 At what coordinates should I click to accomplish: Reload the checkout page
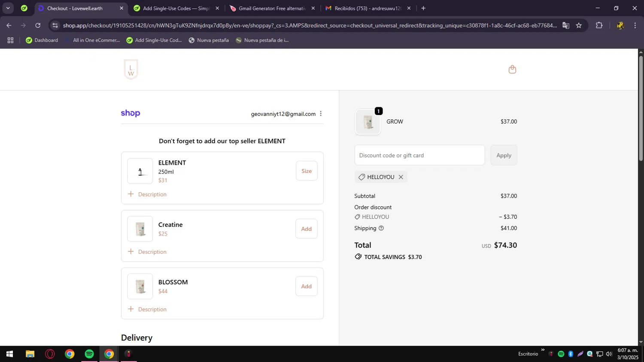tap(38, 25)
